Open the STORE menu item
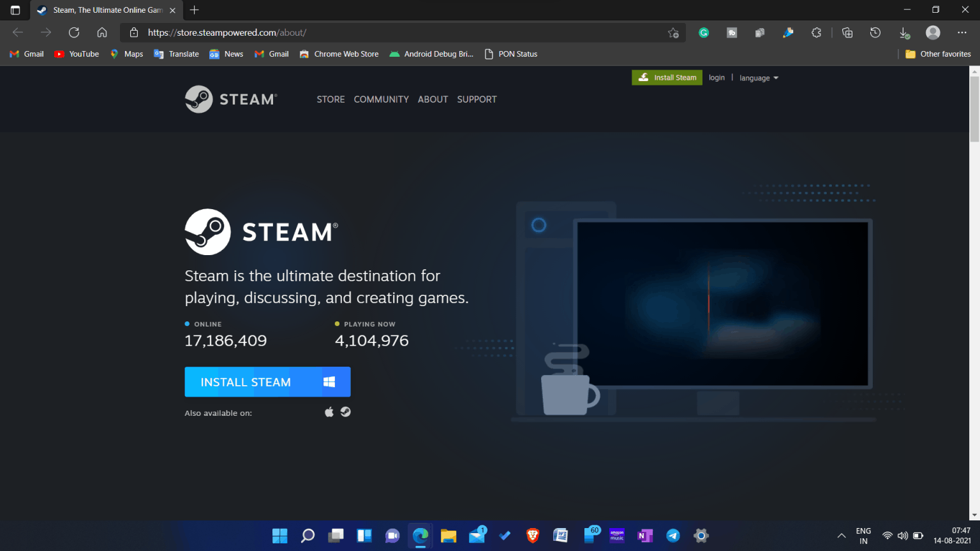This screenshot has width=980, height=551. (x=330, y=99)
